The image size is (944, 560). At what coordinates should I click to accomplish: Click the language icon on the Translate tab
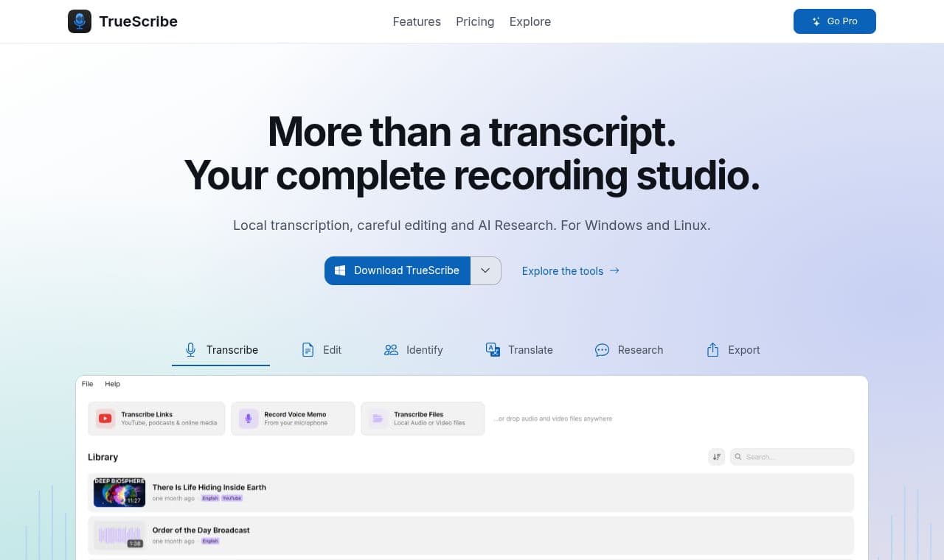click(493, 349)
